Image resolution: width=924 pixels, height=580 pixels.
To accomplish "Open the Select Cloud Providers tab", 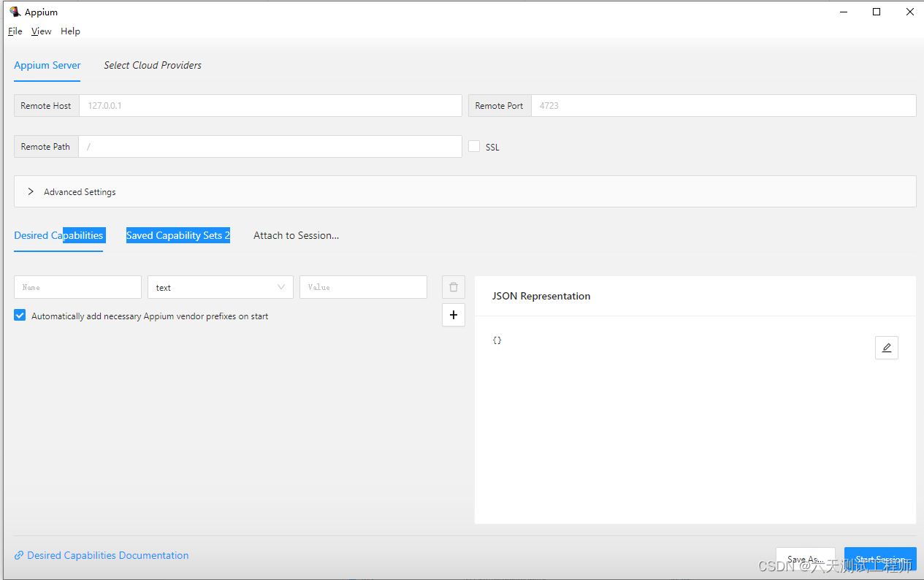I will pyautogui.click(x=153, y=65).
